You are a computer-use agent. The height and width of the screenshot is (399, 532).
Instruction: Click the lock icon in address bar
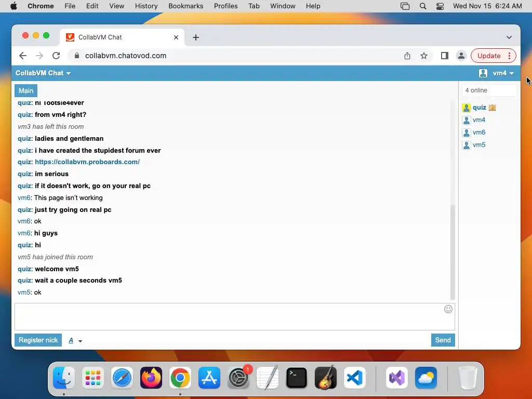click(x=77, y=56)
